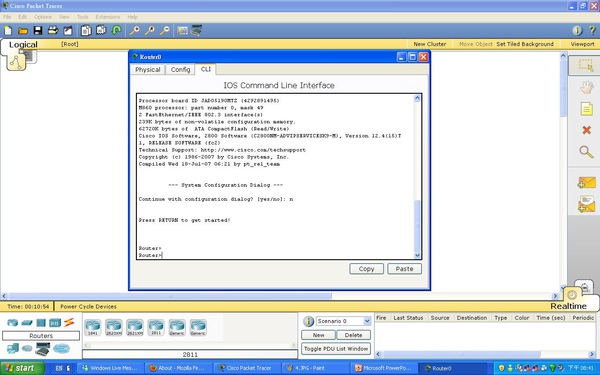Switch to Config tab in Router0

[x=180, y=70]
